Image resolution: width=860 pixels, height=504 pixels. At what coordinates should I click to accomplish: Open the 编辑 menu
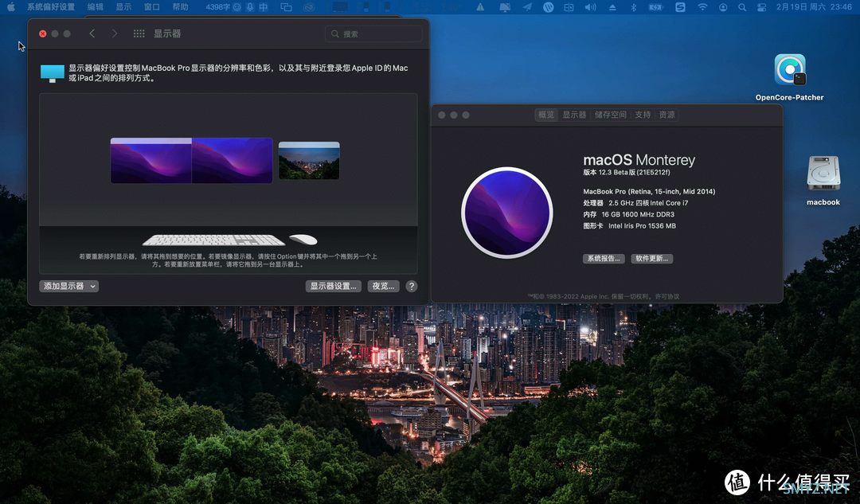pyautogui.click(x=96, y=7)
